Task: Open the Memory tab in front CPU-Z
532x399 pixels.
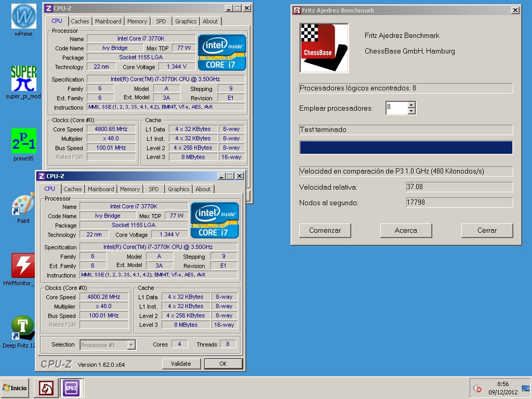Action: (130, 189)
